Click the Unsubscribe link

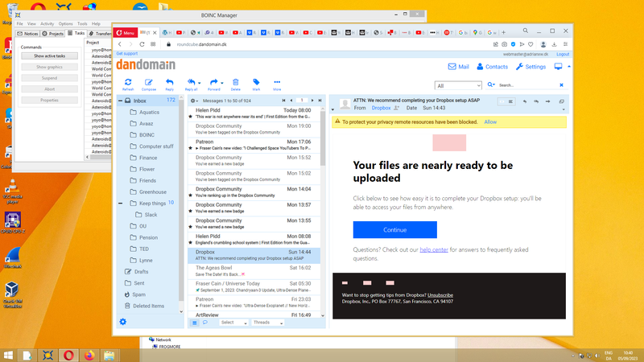pyautogui.click(x=440, y=295)
